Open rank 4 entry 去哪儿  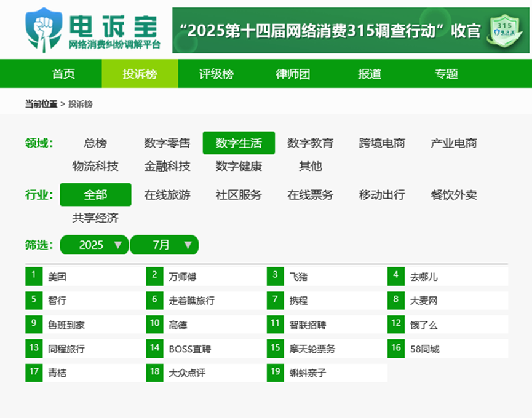[448, 277]
